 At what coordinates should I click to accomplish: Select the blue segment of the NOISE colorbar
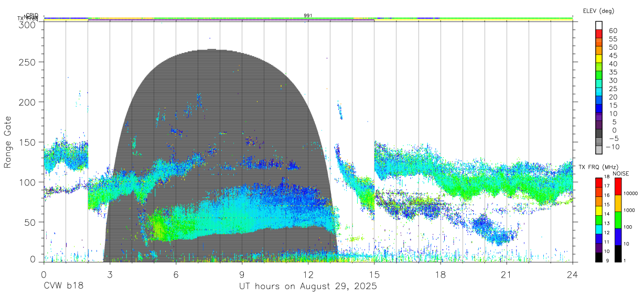click(x=617, y=236)
